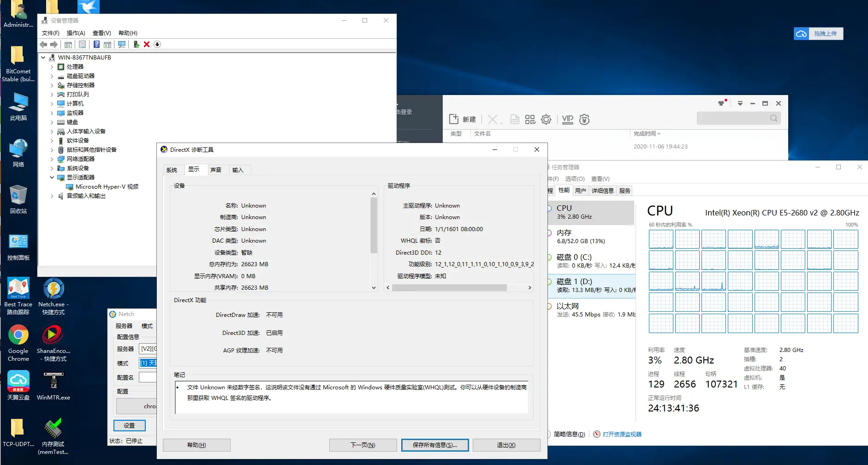Open the WinMTR.exe desktop icon
Image resolution: width=868 pixels, height=465 pixels.
54,386
